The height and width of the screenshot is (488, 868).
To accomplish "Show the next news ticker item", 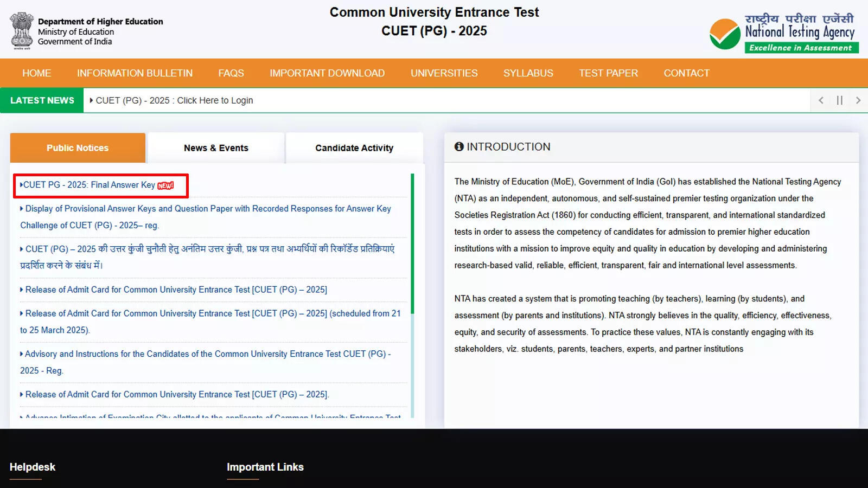I will coord(858,100).
